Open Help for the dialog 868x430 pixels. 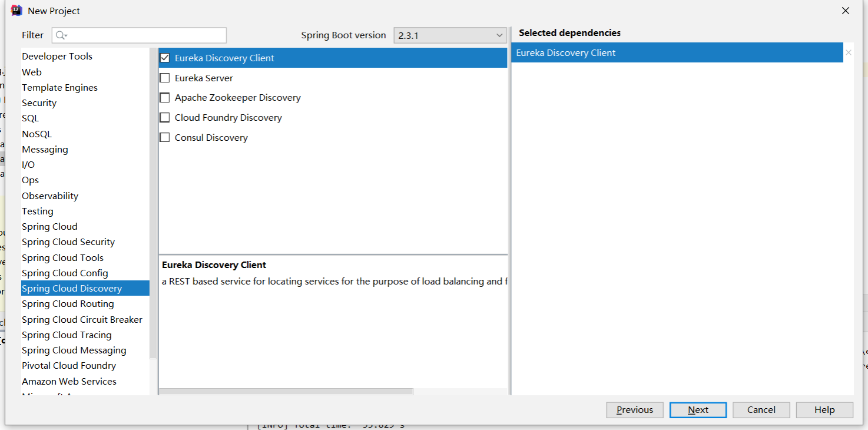(x=824, y=410)
